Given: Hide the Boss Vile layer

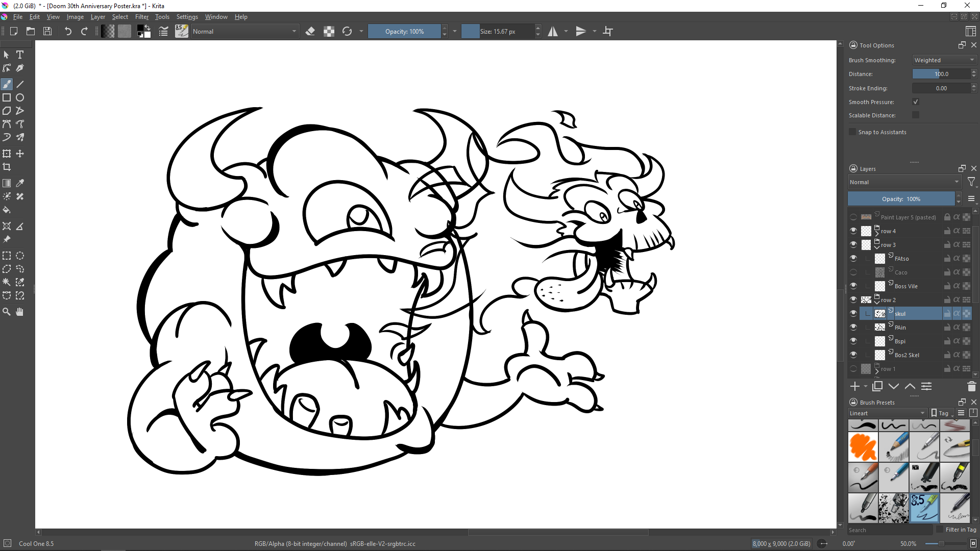Looking at the screenshot, I should 853,286.
